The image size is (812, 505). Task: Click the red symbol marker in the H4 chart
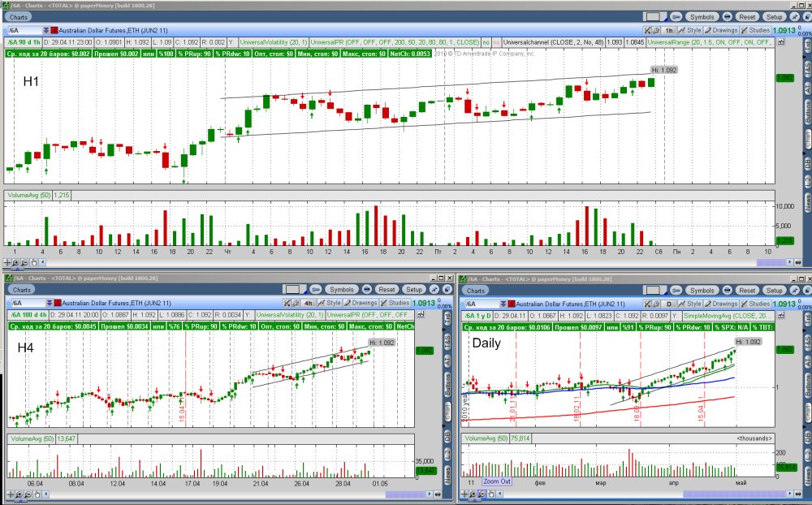[58, 303]
